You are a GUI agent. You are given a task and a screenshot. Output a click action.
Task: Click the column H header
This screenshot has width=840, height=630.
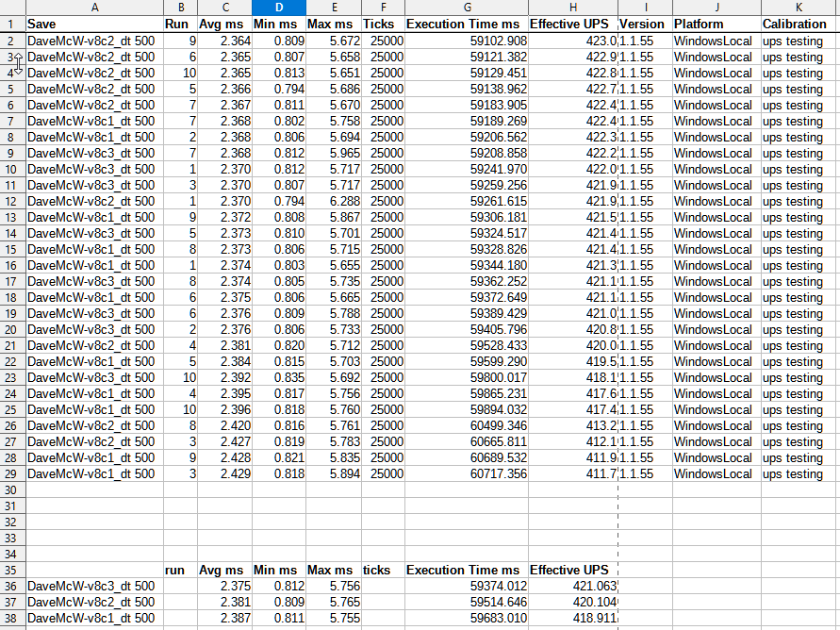[x=572, y=8]
